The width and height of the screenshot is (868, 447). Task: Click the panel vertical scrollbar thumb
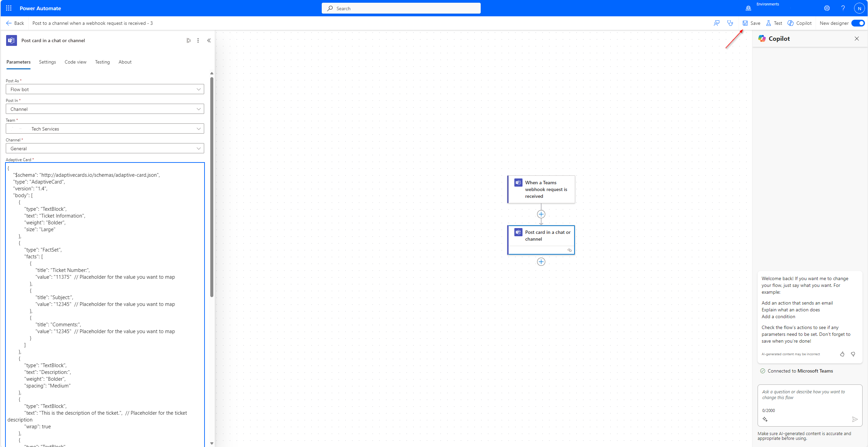point(212,187)
